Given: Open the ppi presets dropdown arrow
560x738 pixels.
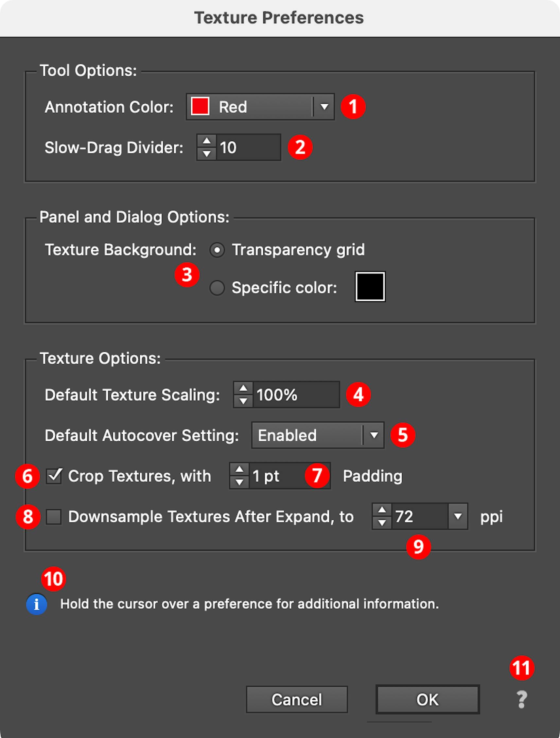Looking at the screenshot, I should [x=458, y=517].
